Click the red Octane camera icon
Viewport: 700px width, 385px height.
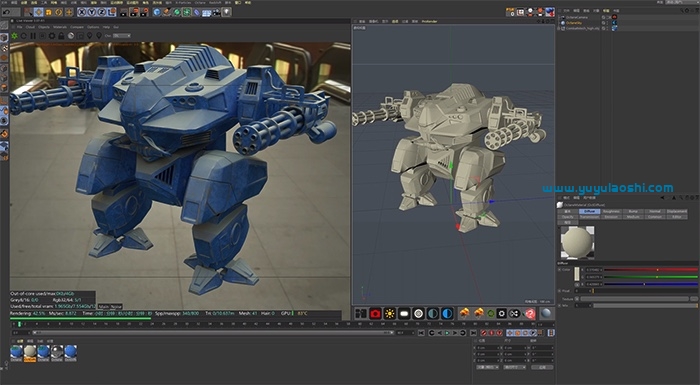coord(375,314)
